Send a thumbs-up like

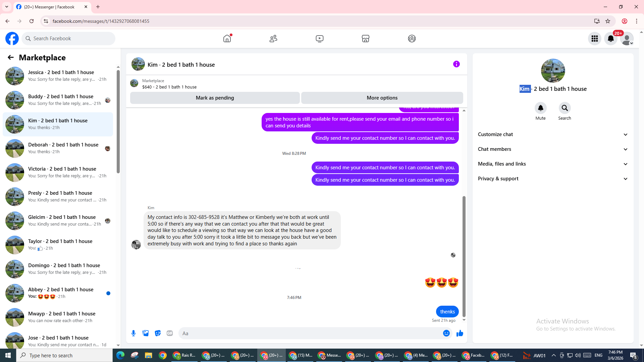pos(460,333)
